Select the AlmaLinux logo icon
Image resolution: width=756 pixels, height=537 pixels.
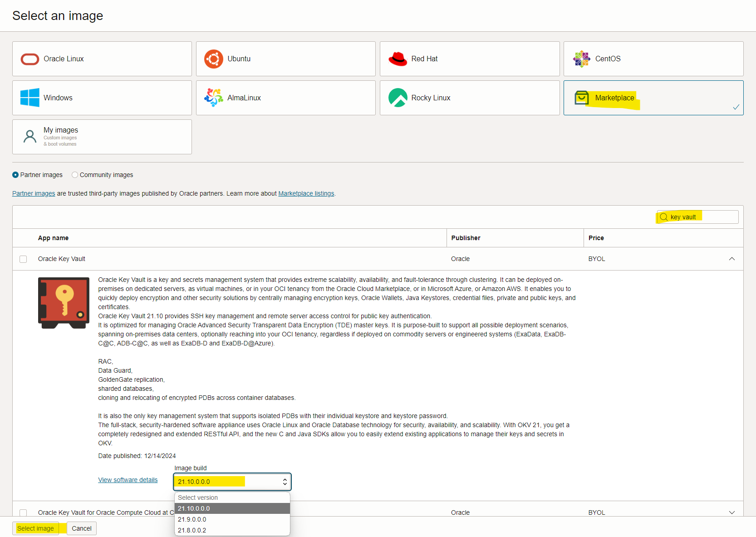(x=213, y=98)
